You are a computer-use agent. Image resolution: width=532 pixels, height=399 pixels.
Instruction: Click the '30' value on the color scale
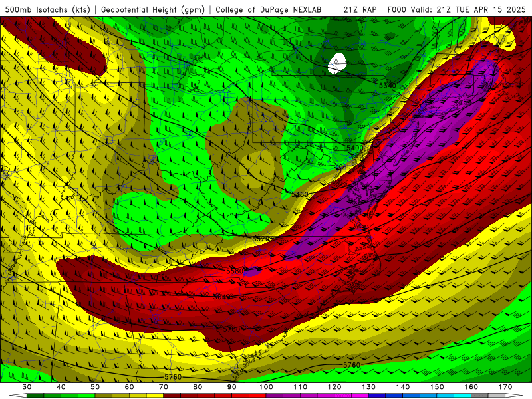tap(27, 387)
